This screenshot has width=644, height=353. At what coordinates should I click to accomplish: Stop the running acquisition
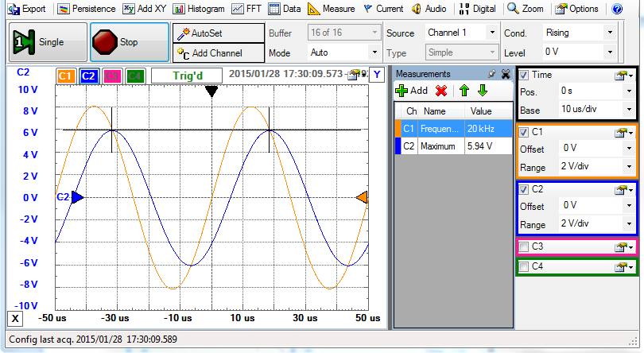(x=130, y=42)
